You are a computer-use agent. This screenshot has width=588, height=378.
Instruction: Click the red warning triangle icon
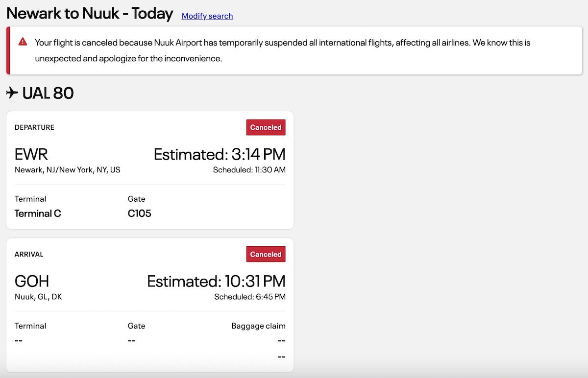point(23,42)
